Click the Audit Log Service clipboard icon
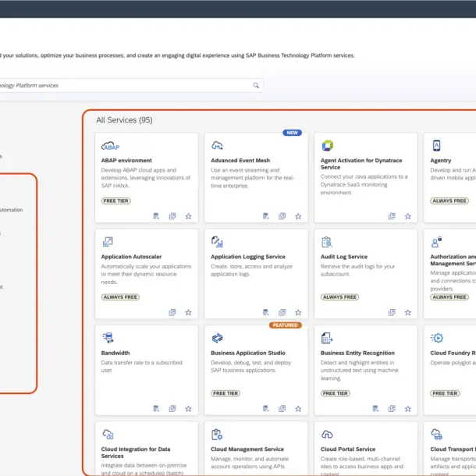The height and width of the screenshot is (476, 476). [327, 242]
